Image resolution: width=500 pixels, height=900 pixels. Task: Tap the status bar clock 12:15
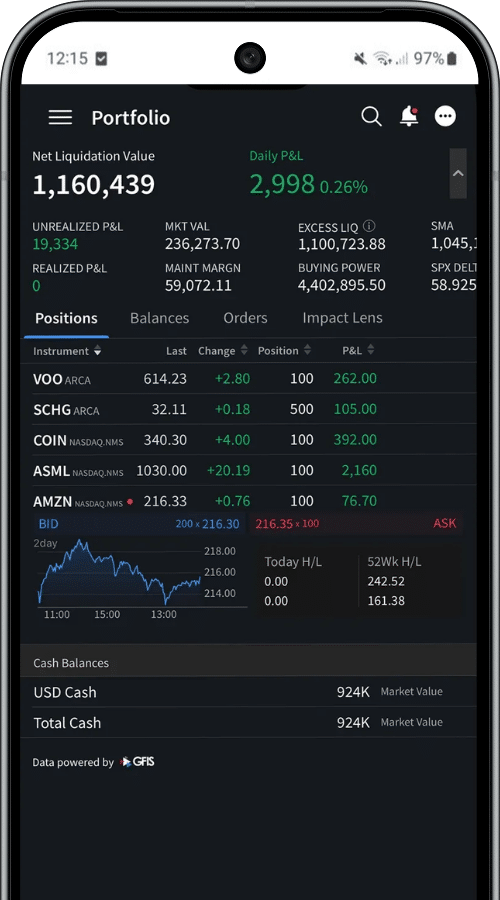point(67,58)
